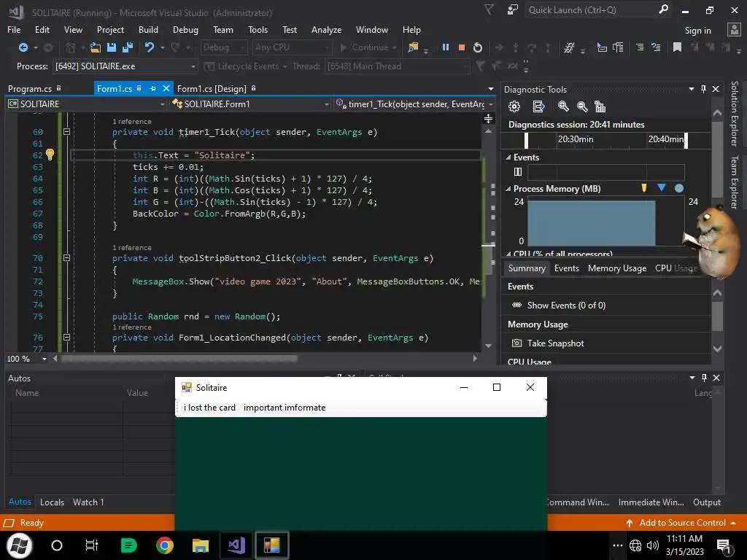Click the account avatar icon beside Sign in
This screenshot has width=747, height=560.
point(734,29)
